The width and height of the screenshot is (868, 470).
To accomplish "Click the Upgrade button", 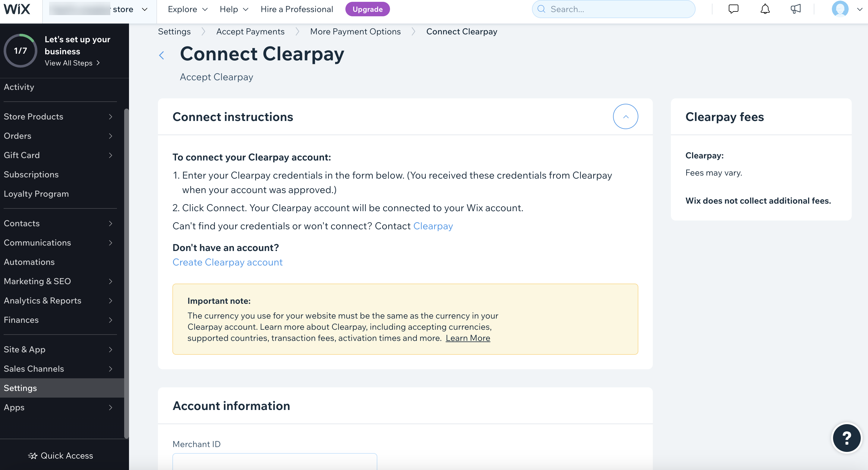I will [367, 9].
